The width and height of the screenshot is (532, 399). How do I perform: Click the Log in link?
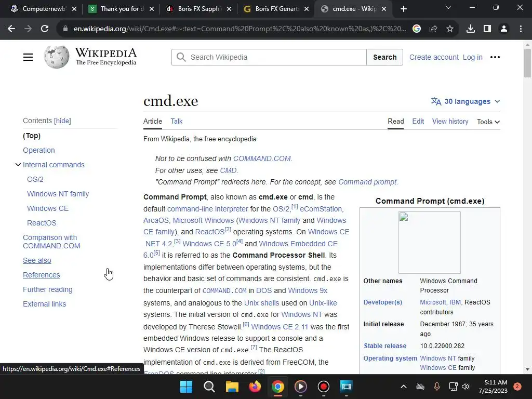(x=472, y=57)
